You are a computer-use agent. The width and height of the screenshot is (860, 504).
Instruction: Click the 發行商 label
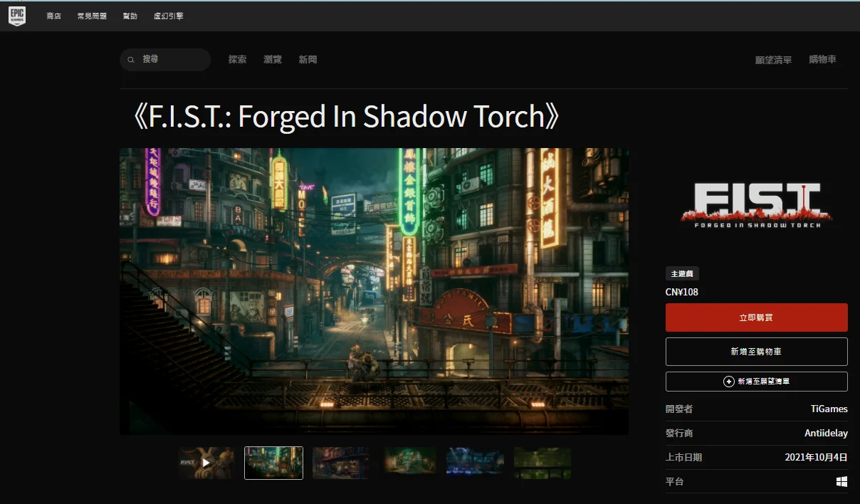pyautogui.click(x=679, y=433)
